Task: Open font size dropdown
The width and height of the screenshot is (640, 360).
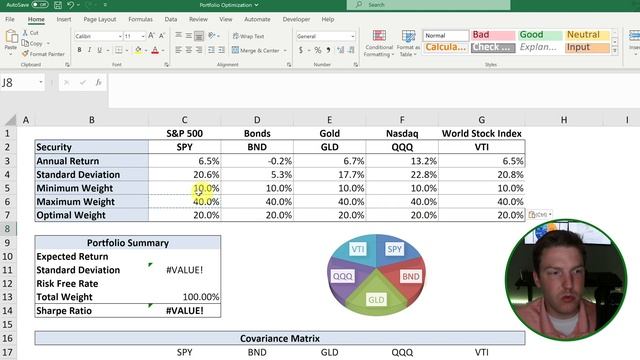Action: point(143,36)
